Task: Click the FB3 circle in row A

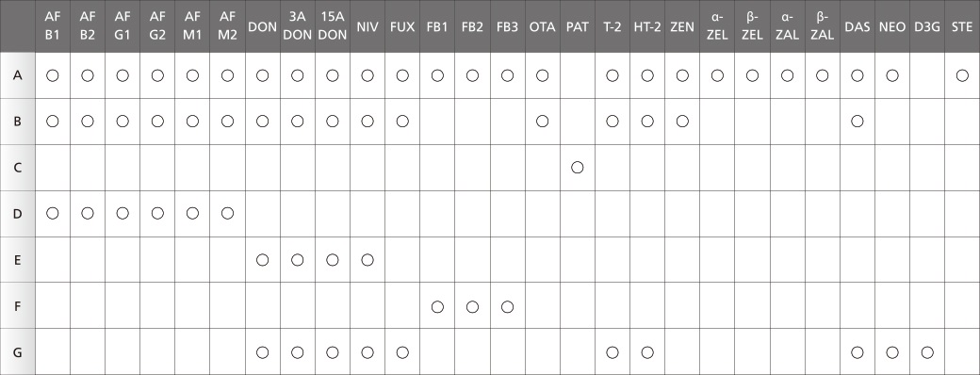Action: (508, 75)
